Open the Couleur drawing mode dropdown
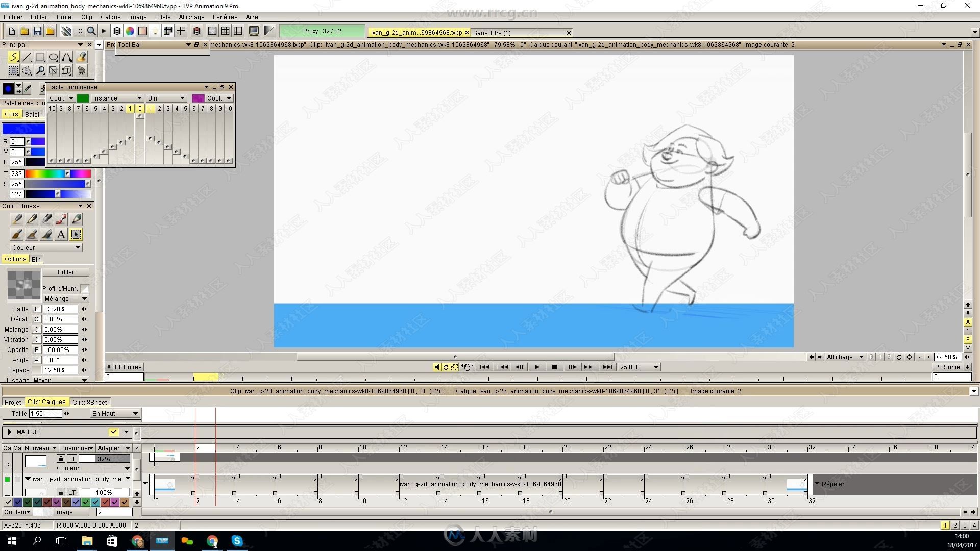980x551 pixels. pos(45,248)
